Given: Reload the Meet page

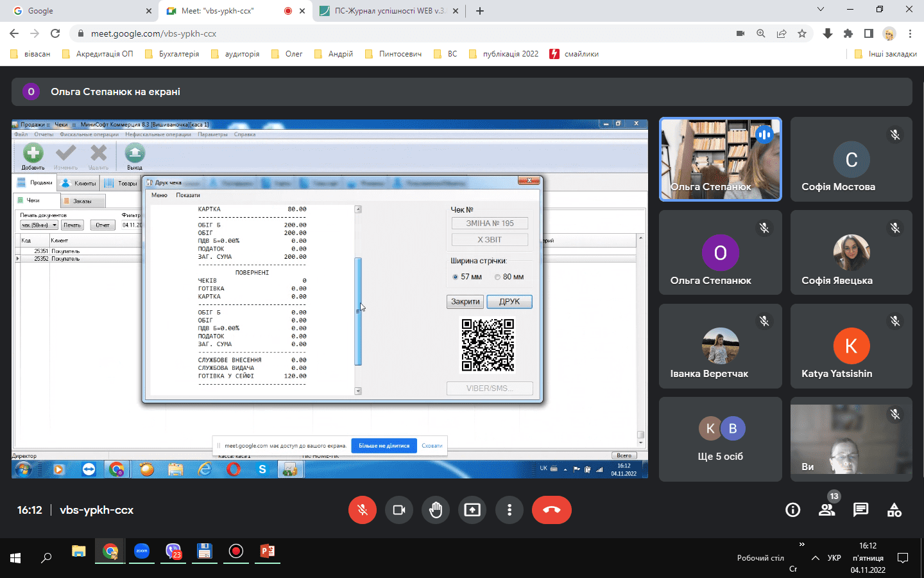Looking at the screenshot, I should [x=55, y=33].
